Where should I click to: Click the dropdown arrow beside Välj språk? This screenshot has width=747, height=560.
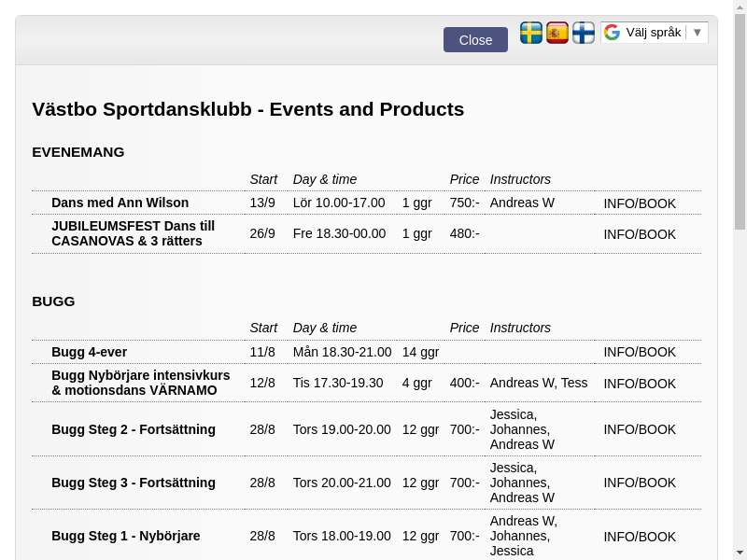[697, 33]
